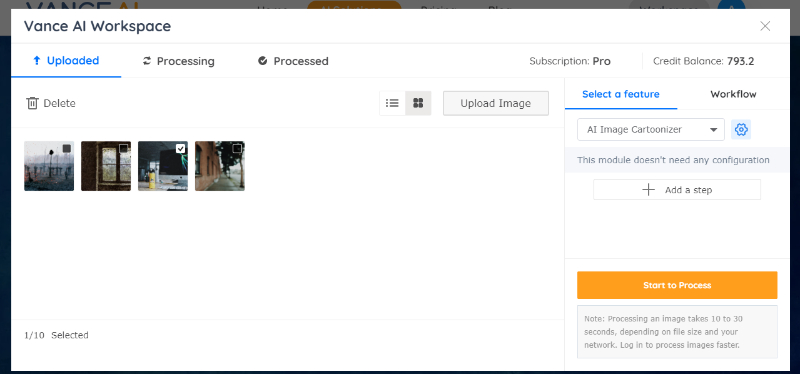The image size is (800, 374).
Task: Select the brick wall sidewalk thumbnail
Action: tap(220, 166)
